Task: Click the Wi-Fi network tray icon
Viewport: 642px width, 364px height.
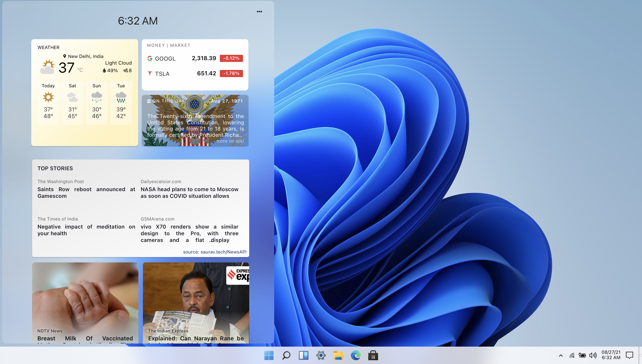Action: tap(572, 355)
